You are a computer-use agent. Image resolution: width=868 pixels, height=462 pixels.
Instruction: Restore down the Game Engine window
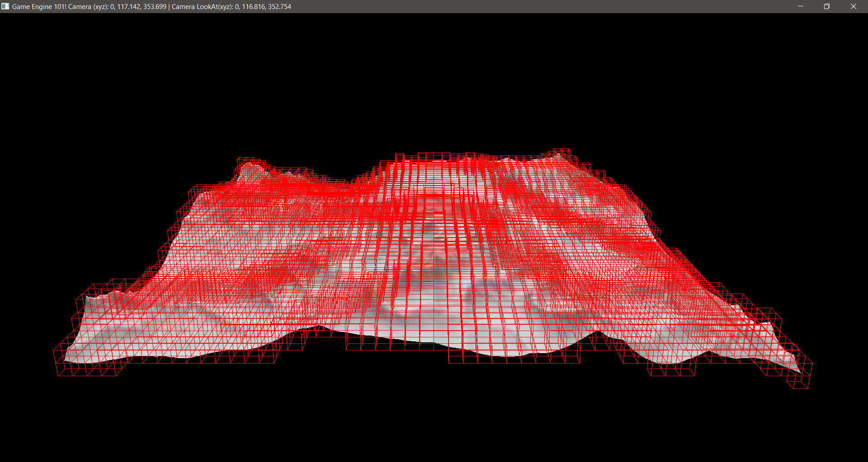pos(827,6)
